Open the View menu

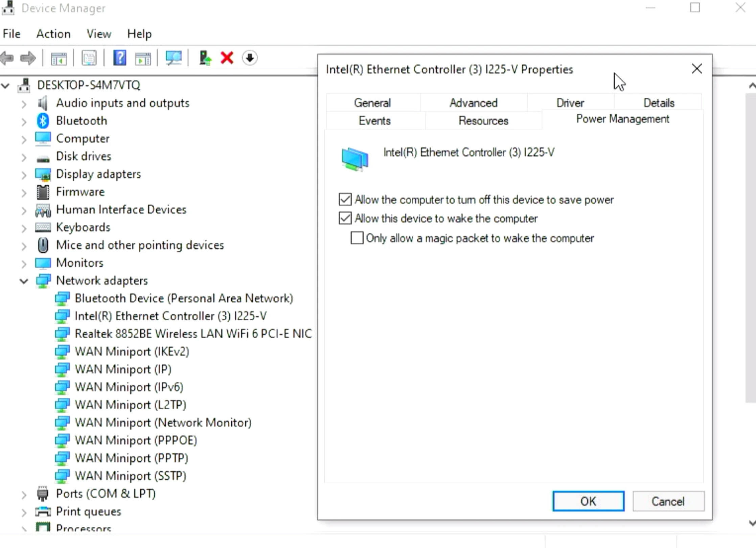[x=99, y=34]
